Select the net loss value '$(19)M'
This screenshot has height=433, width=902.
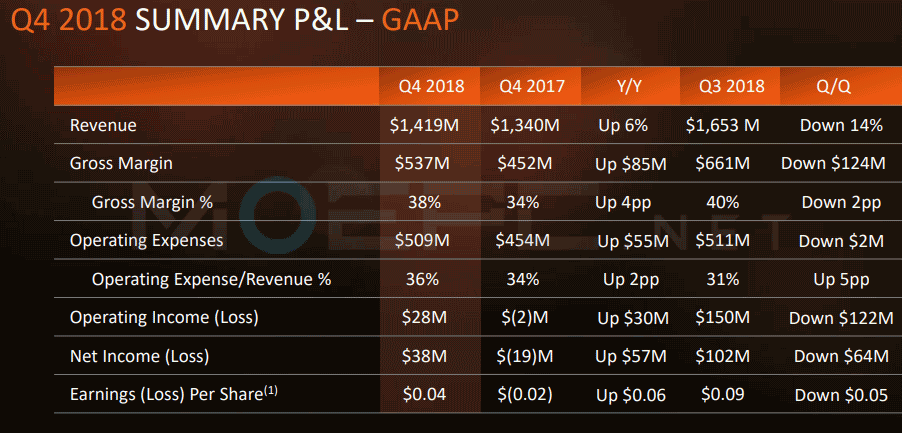click(525, 357)
